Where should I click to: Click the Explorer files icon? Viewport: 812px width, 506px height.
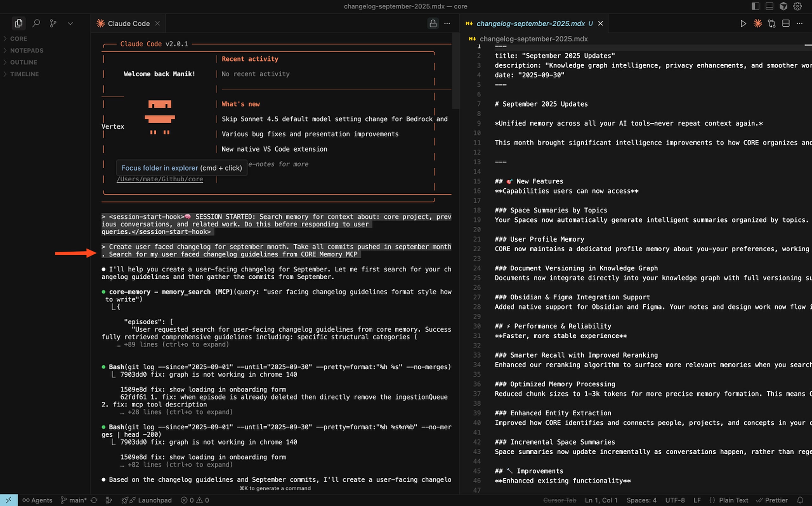point(19,23)
